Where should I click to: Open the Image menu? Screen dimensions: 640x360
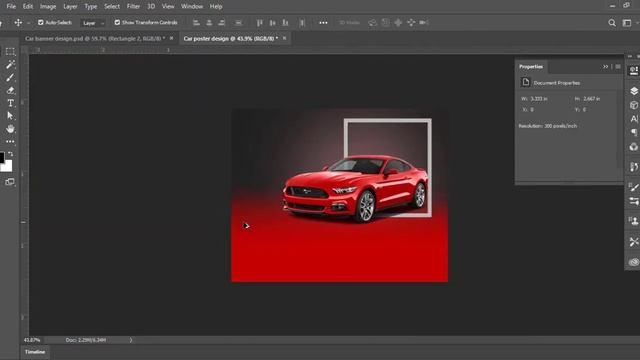point(48,7)
